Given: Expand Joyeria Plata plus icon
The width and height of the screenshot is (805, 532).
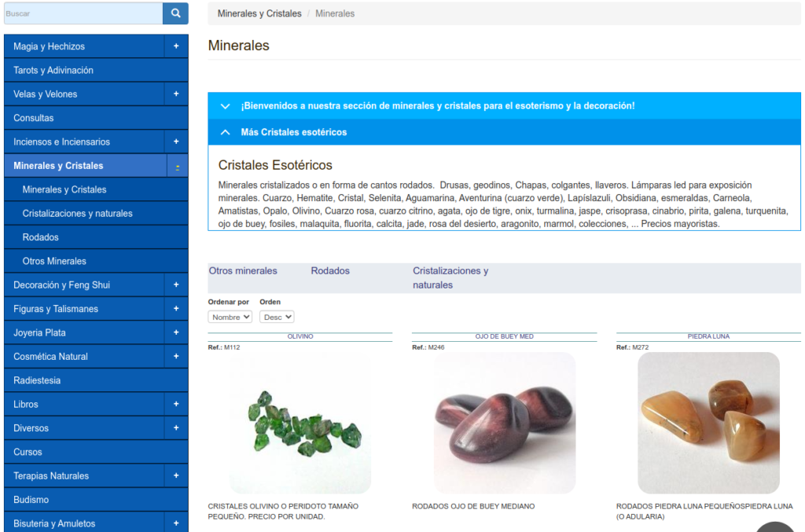Looking at the screenshot, I should 176,333.
